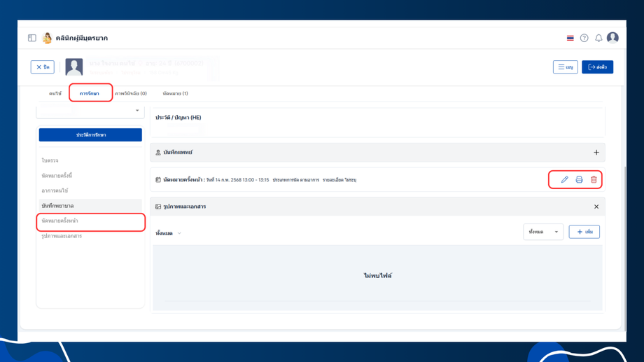Screen dimensions: 644x362
Task: Click the ปิด close button
Action: (42, 67)
